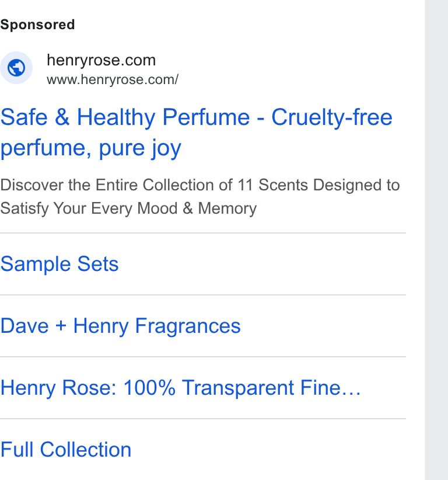Click the word 'Healthy' in the headline
The width and height of the screenshot is (448, 480).
click(x=116, y=117)
